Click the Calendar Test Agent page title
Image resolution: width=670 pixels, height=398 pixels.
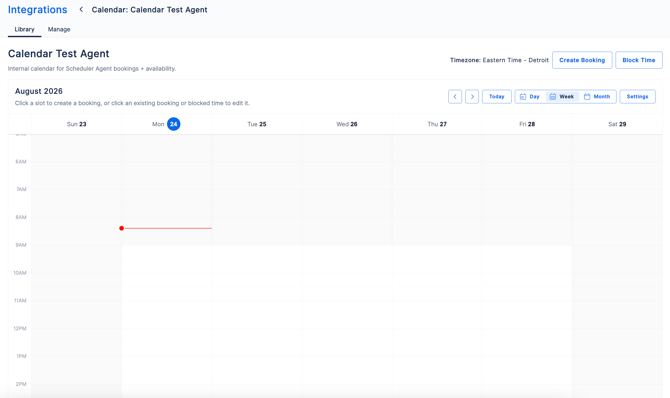click(x=59, y=53)
